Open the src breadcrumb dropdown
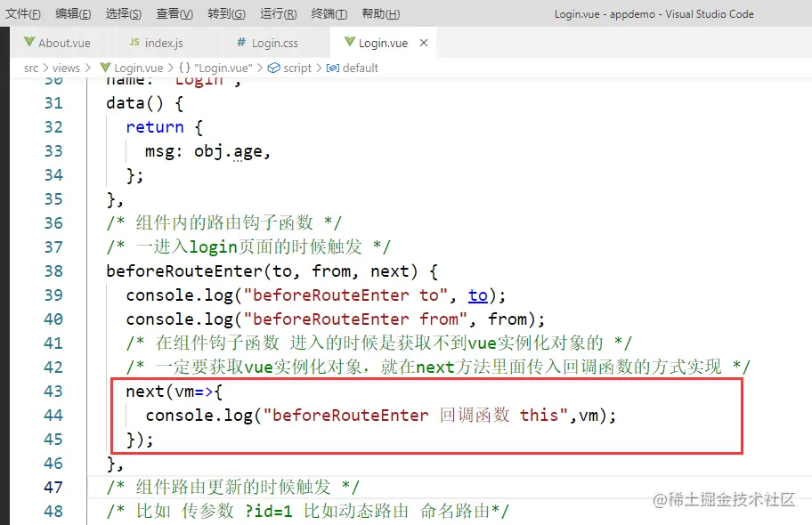 tap(31, 68)
